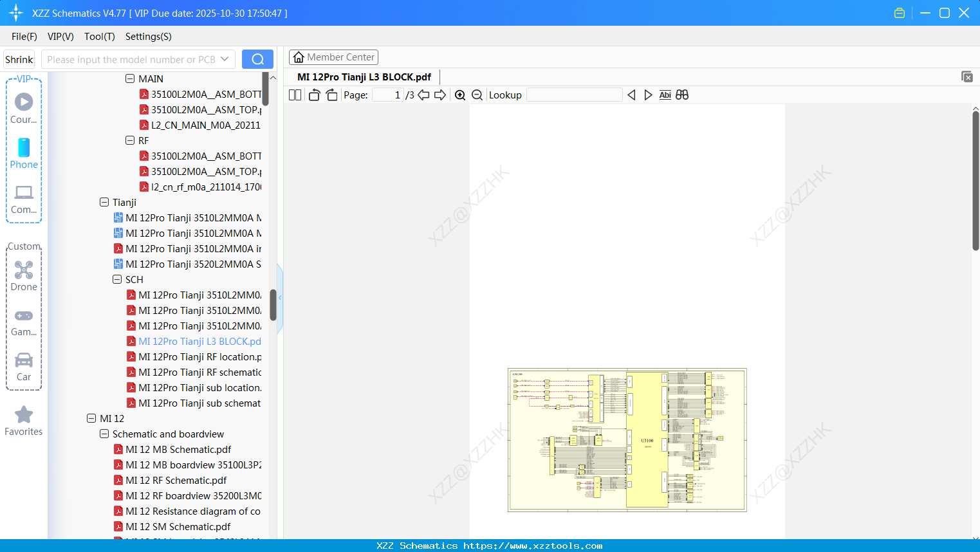Zoom out of the PDF
The height and width of the screenshot is (552, 980).
point(477,95)
